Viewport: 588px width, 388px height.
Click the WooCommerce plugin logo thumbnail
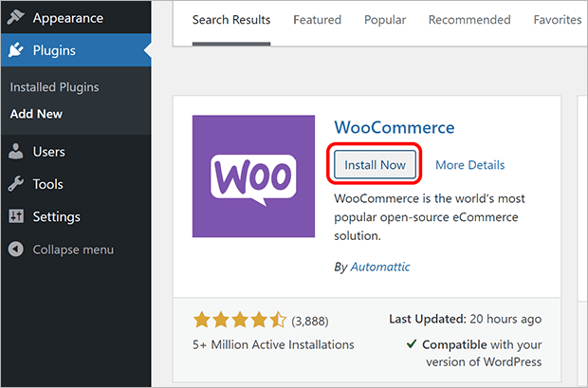pos(253,176)
